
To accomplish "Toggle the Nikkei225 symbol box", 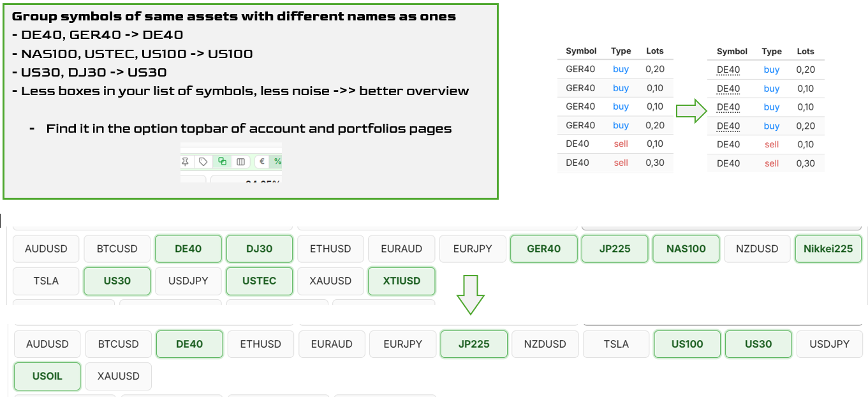I will pos(828,249).
